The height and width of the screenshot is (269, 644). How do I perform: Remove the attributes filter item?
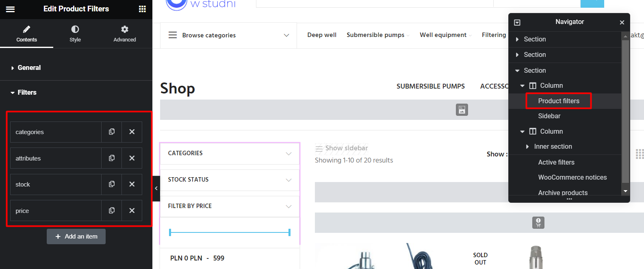point(132,158)
